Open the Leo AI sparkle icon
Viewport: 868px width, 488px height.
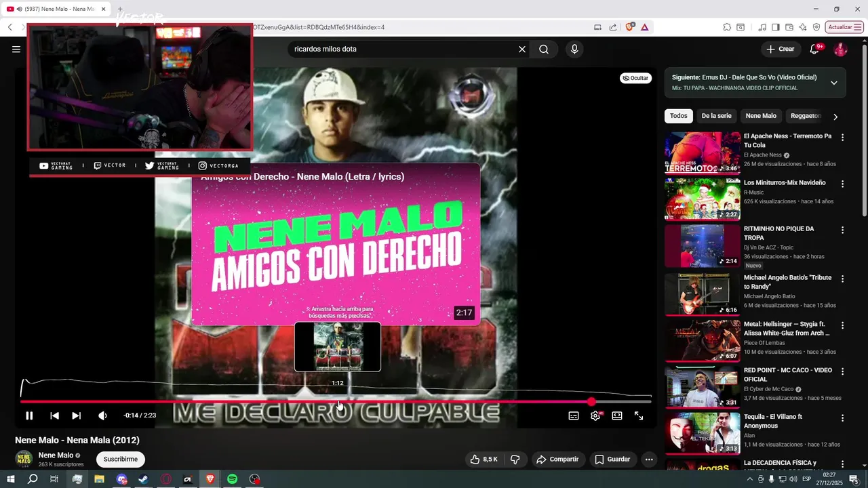803,27
